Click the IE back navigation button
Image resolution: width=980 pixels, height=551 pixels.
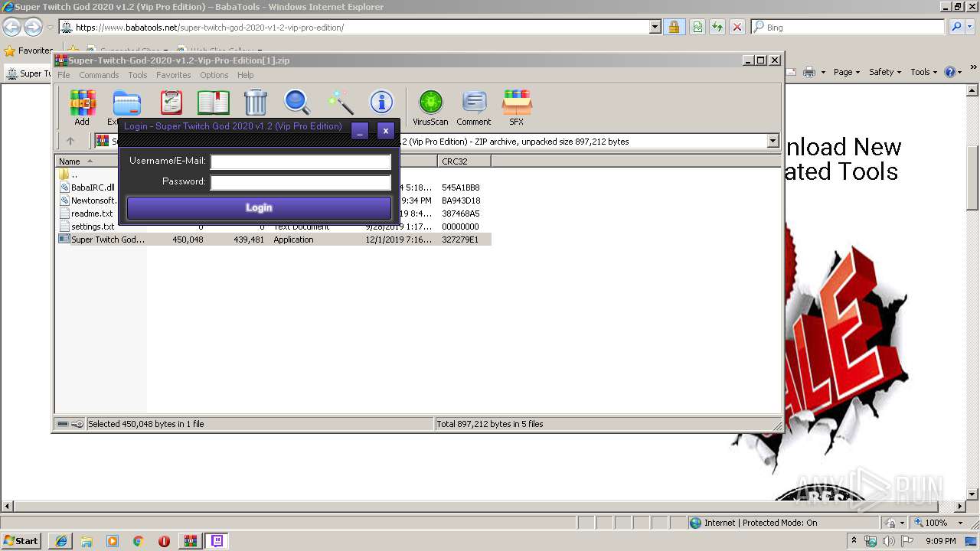[11, 28]
